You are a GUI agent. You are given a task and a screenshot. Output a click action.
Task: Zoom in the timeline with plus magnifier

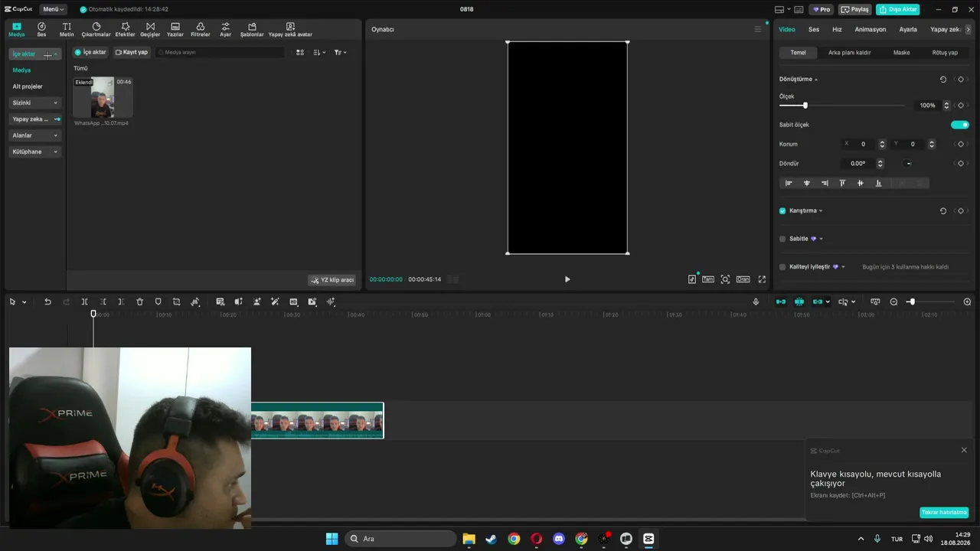pyautogui.click(x=967, y=302)
